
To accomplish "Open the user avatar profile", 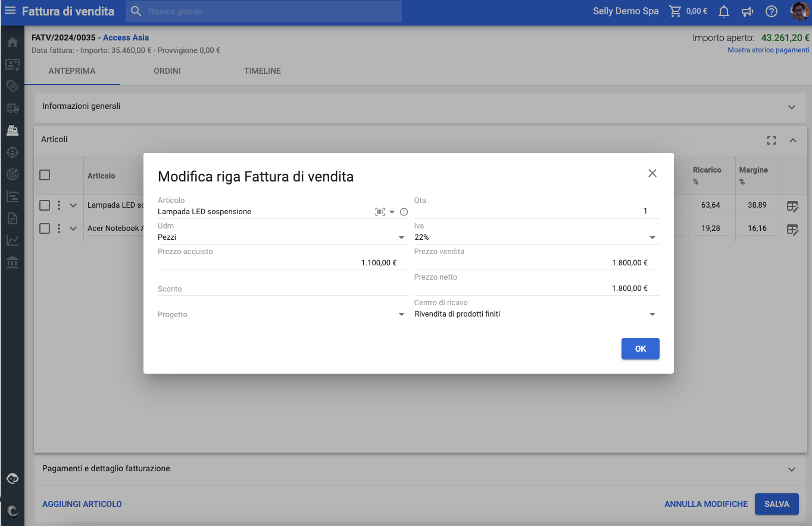I will click(x=800, y=11).
